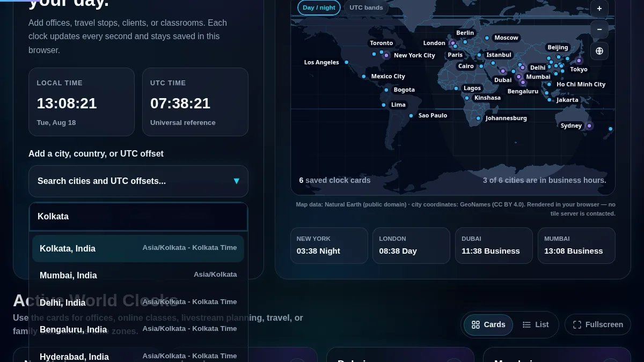This screenshot has width=644, height=362.
Task: Switch to Cards view
Action: [x=488, y=324]
